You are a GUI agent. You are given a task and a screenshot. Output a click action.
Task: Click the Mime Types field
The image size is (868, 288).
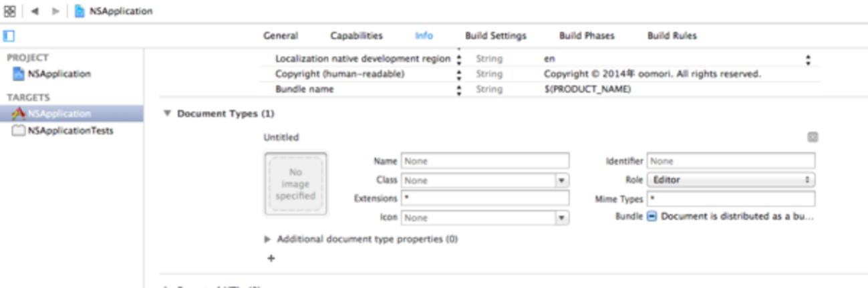click(x=731, y=198)
